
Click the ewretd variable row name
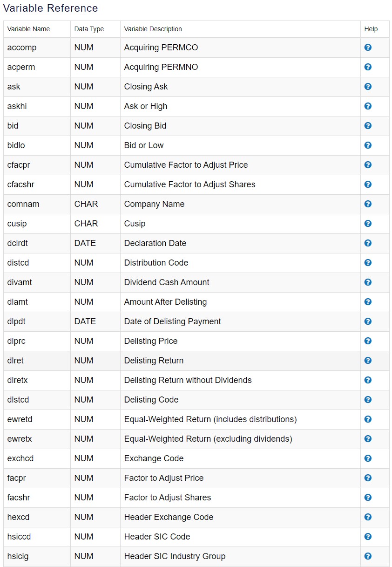[20, 419]
